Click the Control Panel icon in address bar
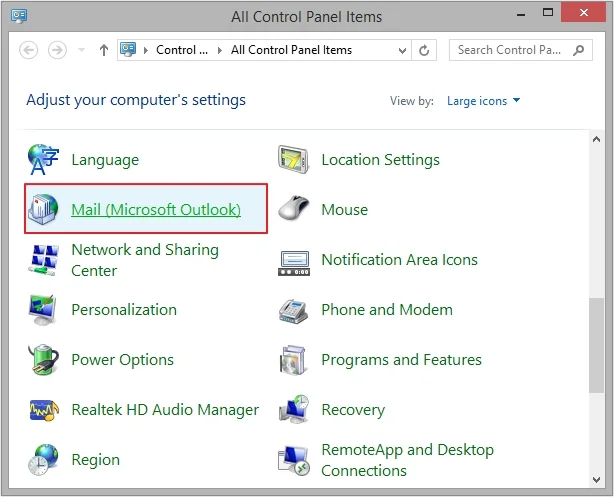This screenshot has height=497, width=614. click(128, 49)
